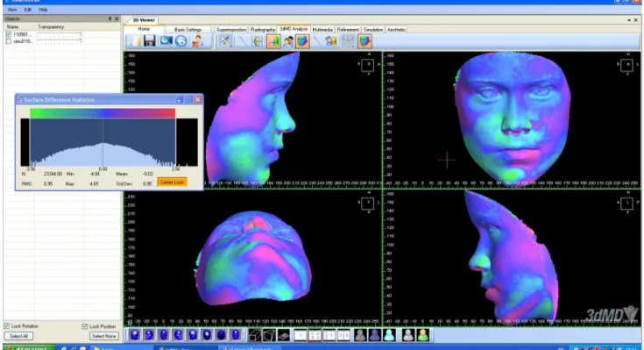Pin the Objects panel
This screenshot has width=644, height=350.
[x=110, y=19]
